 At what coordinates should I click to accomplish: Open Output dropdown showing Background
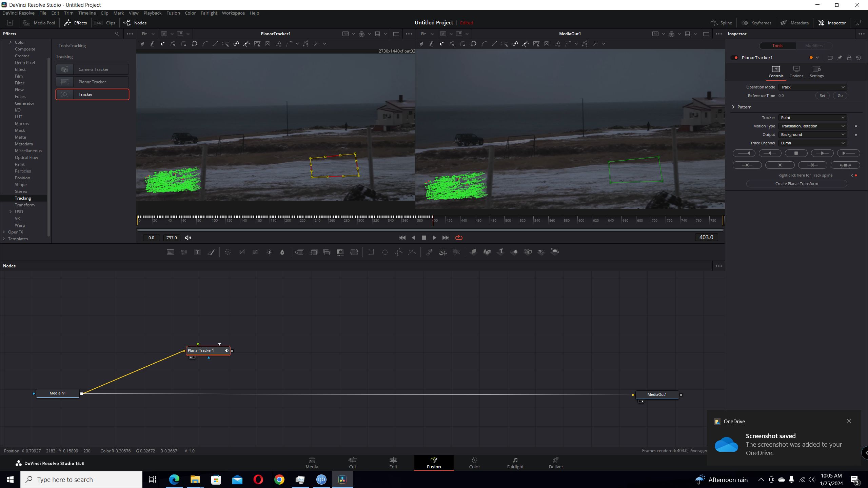point(813,135)
